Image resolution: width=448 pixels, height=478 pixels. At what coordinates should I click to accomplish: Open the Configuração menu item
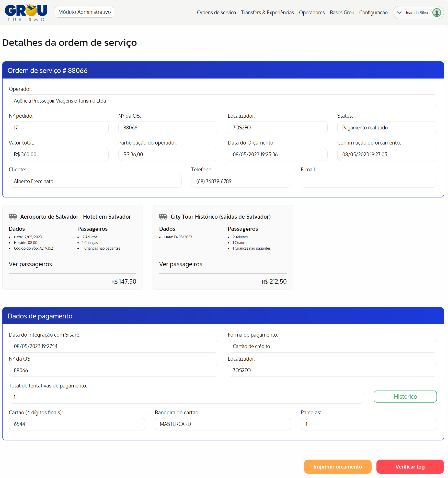coord(373,13)
